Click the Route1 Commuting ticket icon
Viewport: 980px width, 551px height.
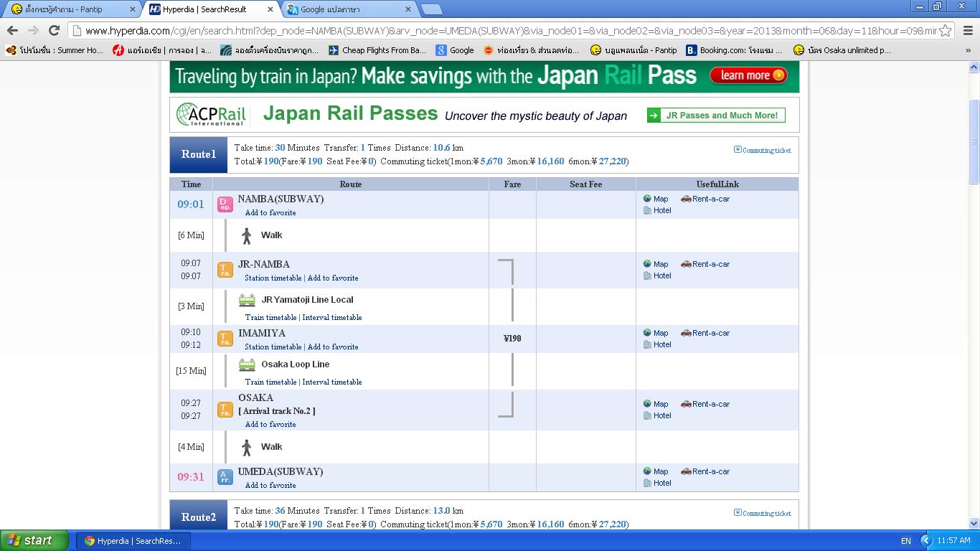pos(738,149)
